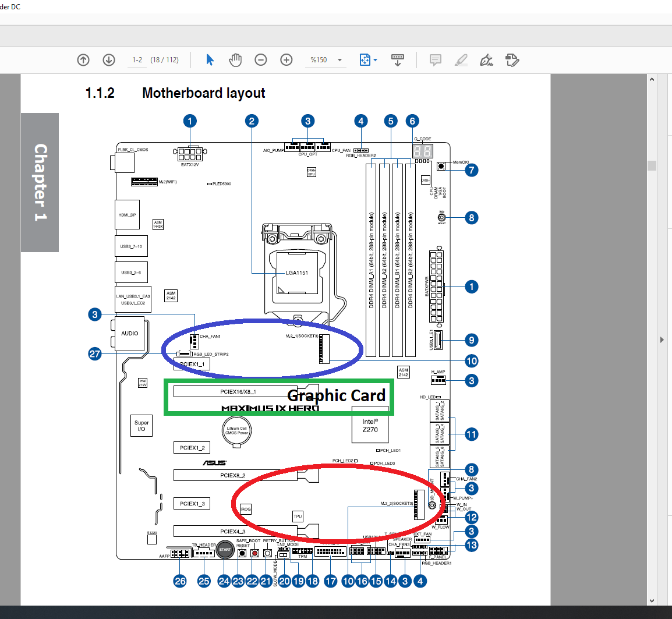Click the DDR4 DIMM_A1 slot label
Screen dimensions: 672x619
click(371, 261)
